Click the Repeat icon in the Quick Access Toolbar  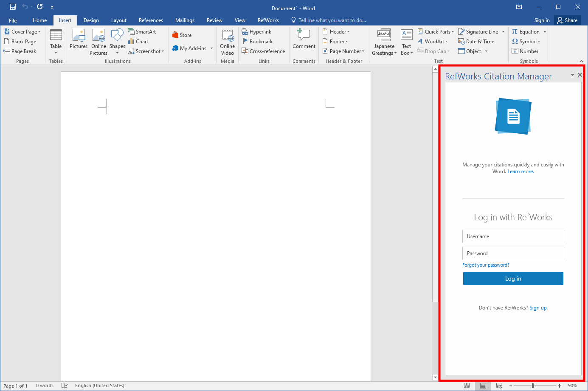click(x=39, y=7)
